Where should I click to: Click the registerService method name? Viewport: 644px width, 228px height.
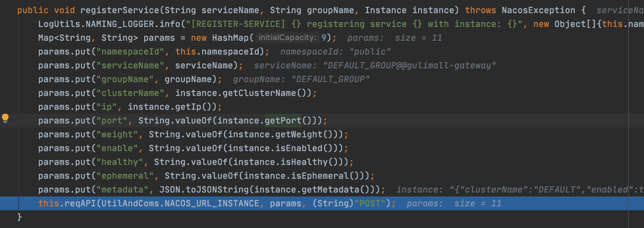(120, 10)
